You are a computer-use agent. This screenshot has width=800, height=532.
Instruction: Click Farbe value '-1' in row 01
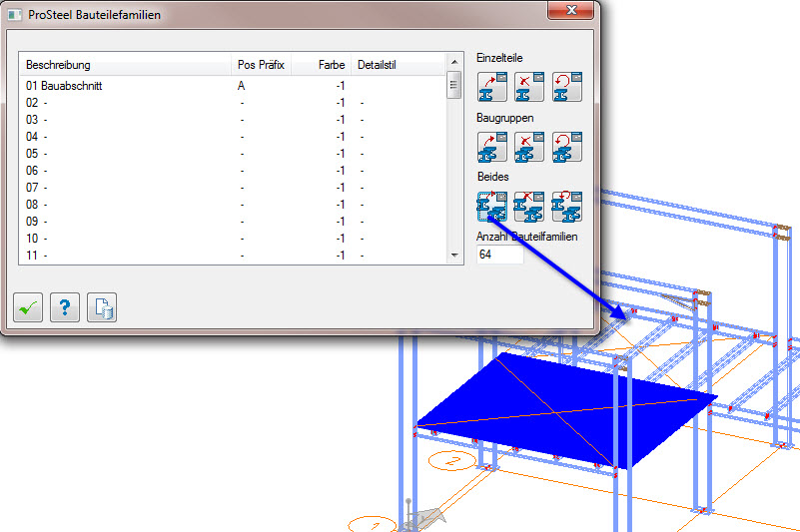[x=341, y=86]
